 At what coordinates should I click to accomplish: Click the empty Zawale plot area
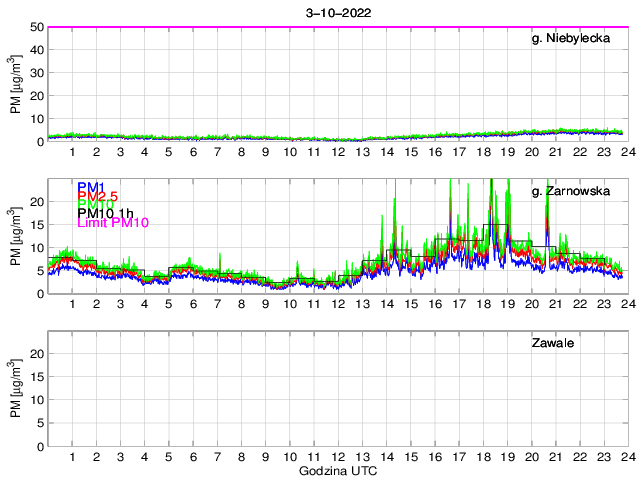coord(337,400)
